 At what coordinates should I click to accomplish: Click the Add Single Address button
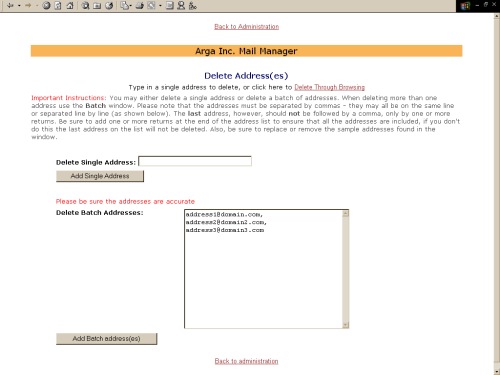point(100,176)
